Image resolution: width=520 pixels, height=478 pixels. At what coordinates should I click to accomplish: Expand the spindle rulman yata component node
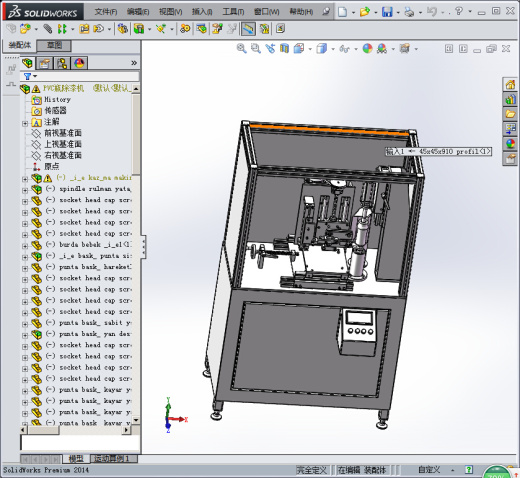(x=25, y=190)
